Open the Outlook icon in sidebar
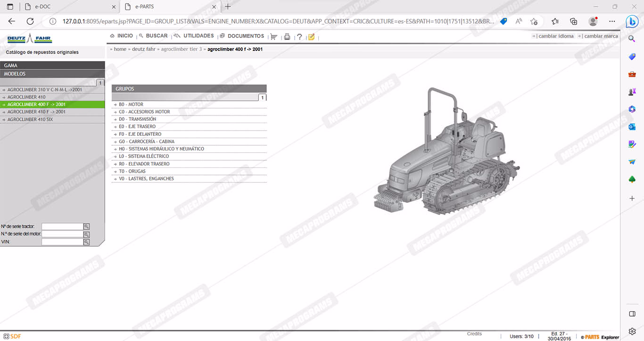The image size is (644, 341). pos(632,126)
